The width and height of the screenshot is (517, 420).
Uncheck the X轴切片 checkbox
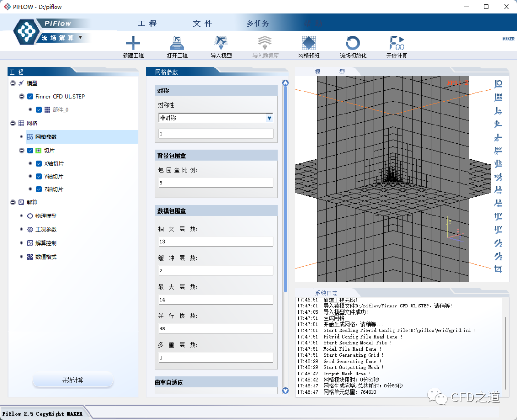39,163
